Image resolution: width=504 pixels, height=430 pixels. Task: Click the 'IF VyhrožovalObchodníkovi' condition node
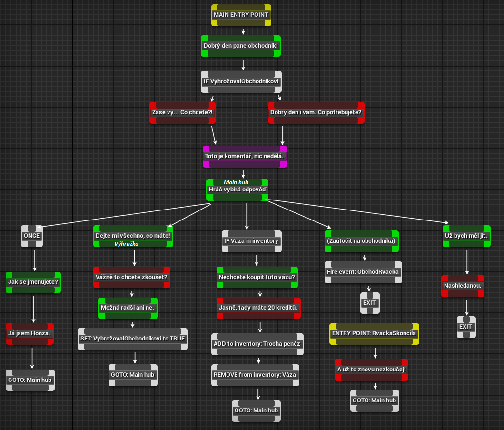pyautogui.click(x=241, y=82)
